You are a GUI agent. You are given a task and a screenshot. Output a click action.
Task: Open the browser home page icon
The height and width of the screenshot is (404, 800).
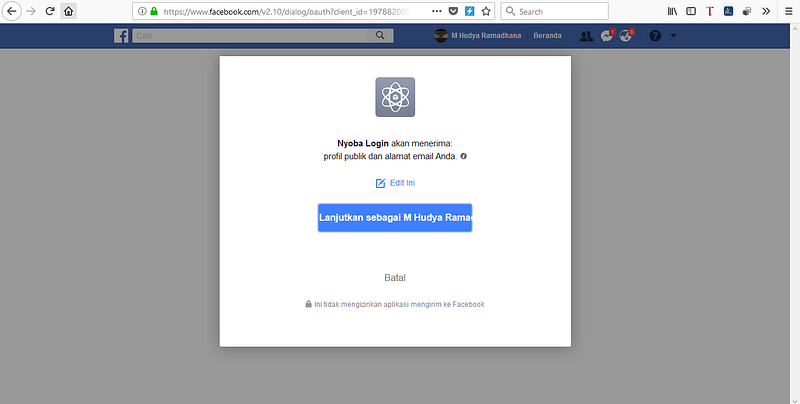pos(68,11)
